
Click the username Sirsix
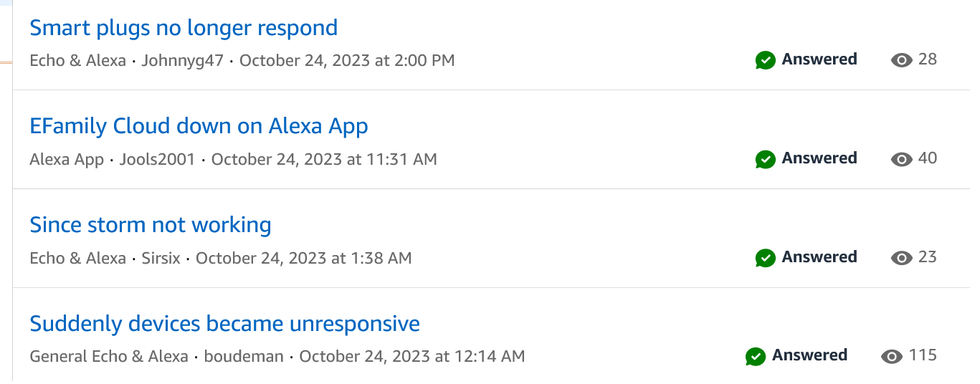[161, 258]
